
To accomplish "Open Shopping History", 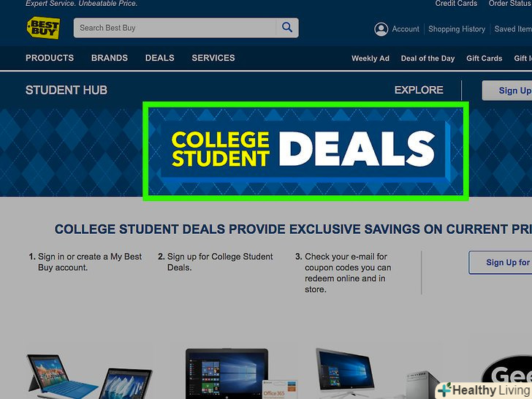I will (x=457, y=29).
